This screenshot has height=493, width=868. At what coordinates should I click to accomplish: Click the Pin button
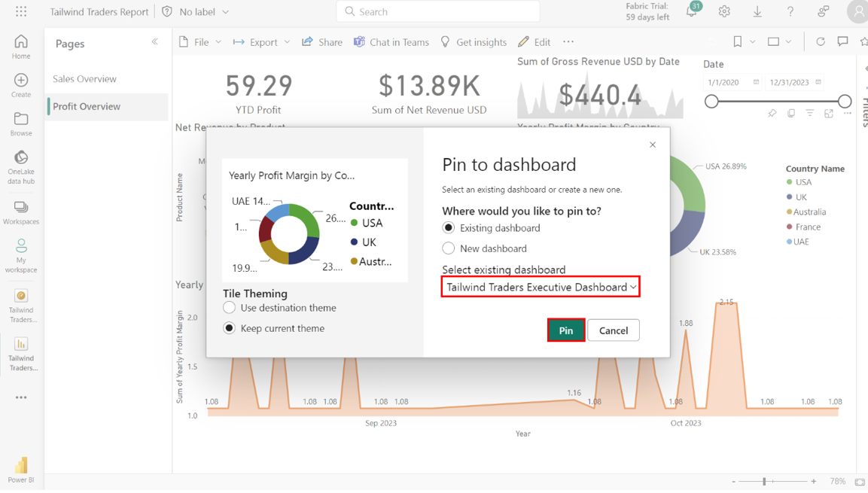[566, 330]
